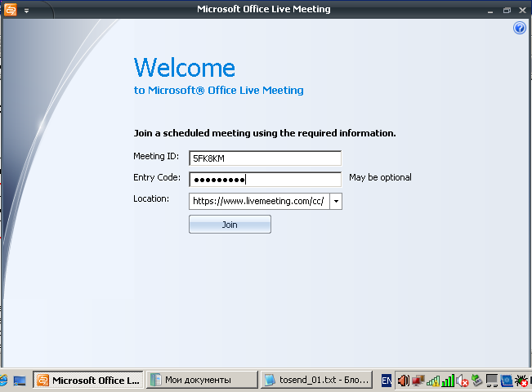Restore down the Live Meeting window

507,11
